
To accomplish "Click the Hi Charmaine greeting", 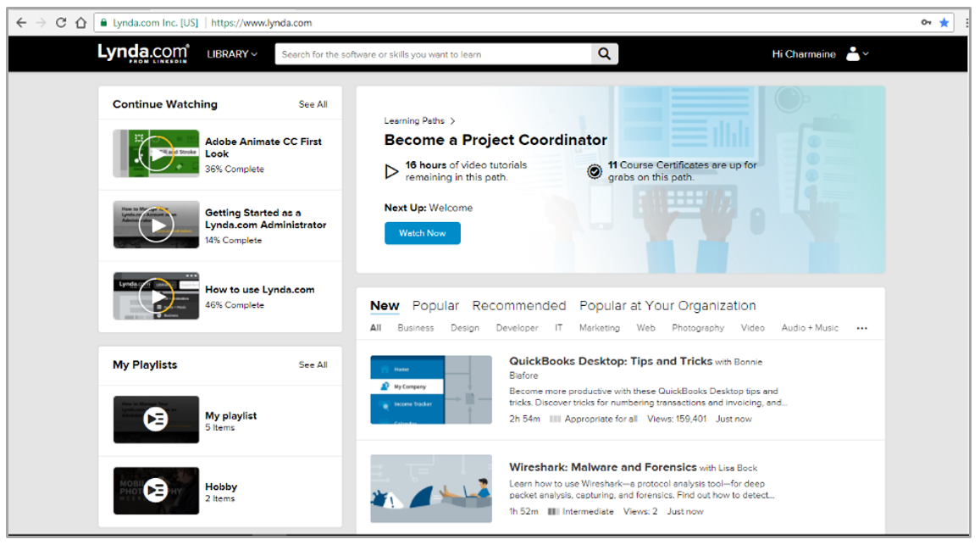I will coord(804,53).
